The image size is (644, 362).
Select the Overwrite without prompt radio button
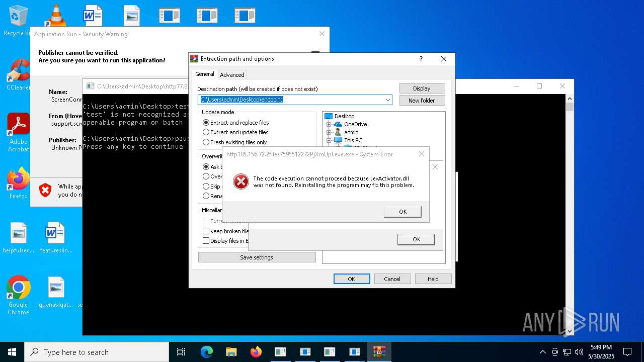[206, 176]
